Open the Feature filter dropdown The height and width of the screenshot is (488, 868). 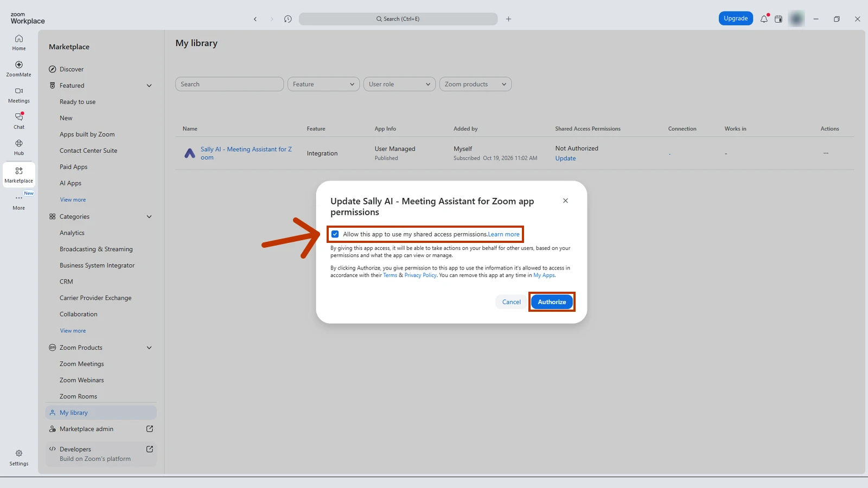[x=323, y=84]
